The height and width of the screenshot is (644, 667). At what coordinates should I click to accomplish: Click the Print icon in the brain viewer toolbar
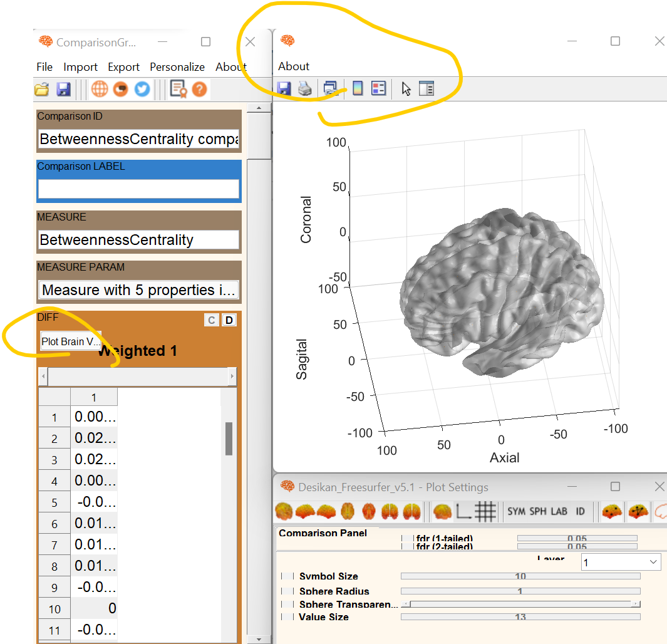click(305, 88)
